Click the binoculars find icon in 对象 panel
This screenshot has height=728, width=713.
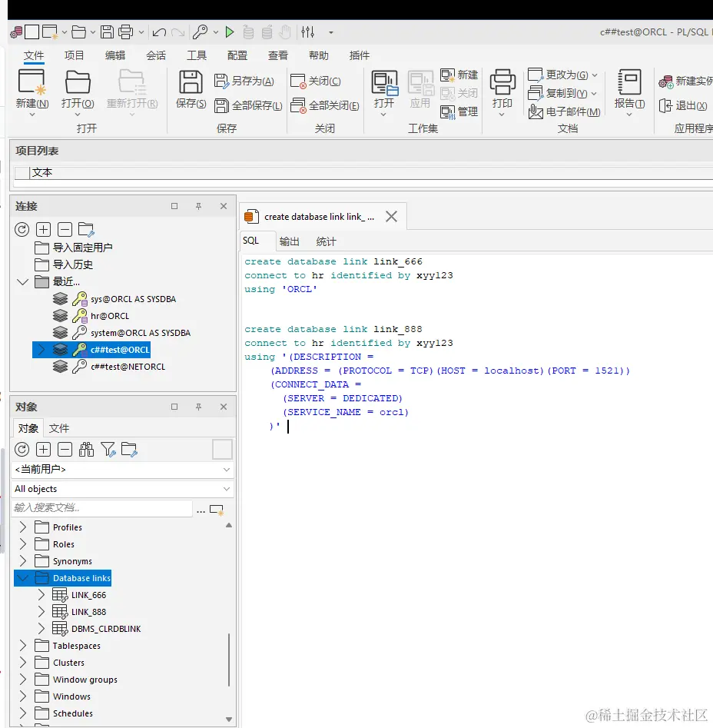86,450
